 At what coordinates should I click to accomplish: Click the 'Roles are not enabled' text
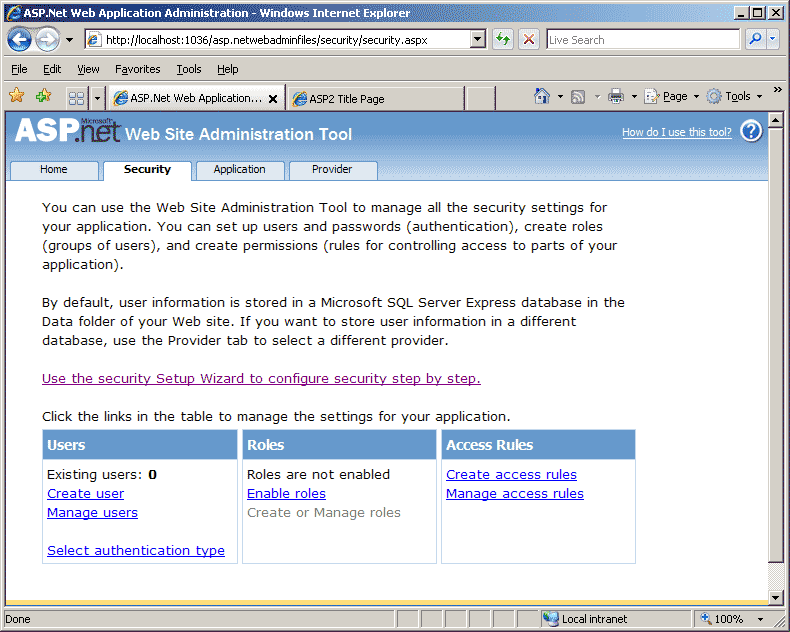318,474
